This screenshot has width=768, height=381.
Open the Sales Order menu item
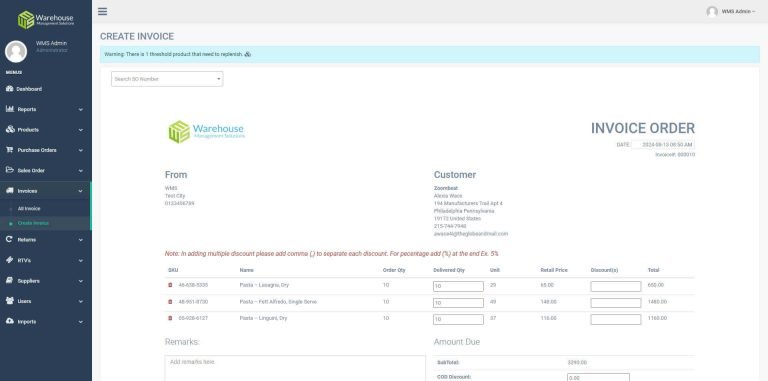pos(46,170)
